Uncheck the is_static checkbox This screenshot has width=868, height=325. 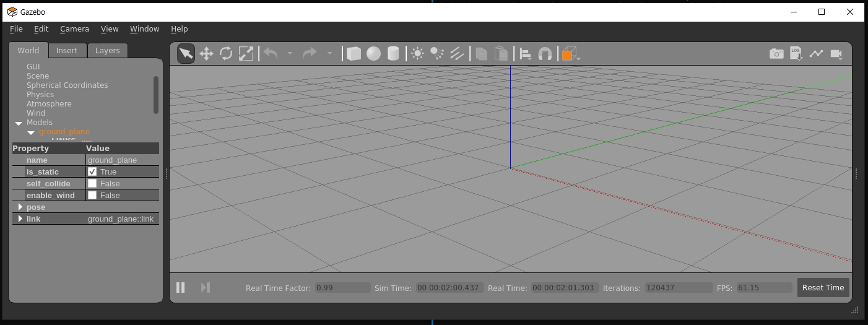[x=92, y=171]
